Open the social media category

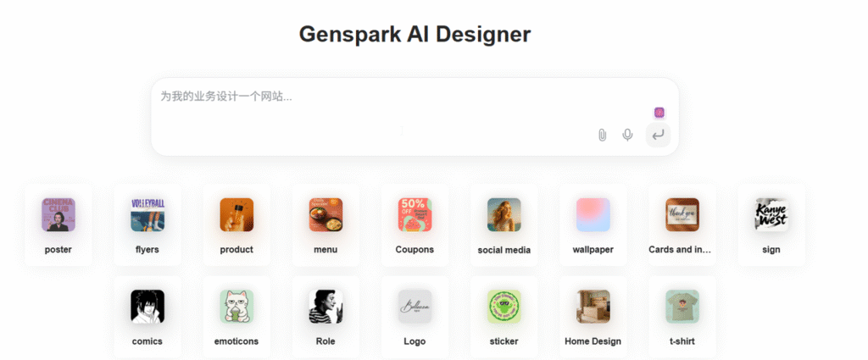504,225
